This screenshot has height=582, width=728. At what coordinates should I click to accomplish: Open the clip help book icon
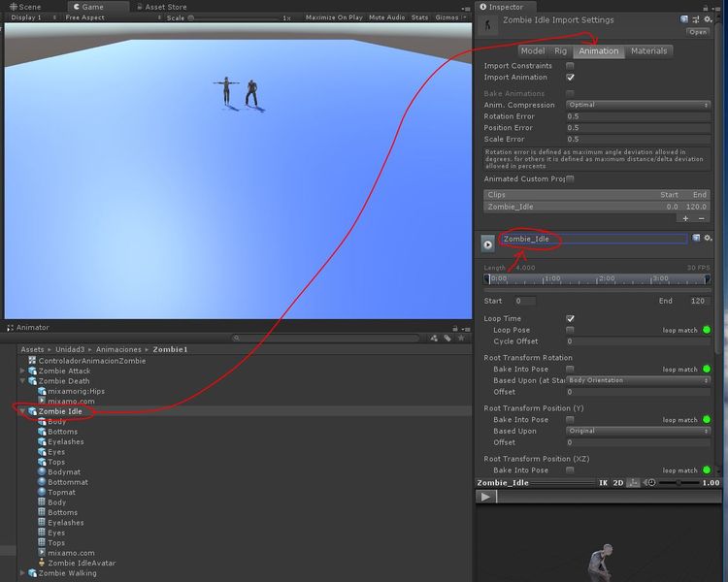coord(696,238)
